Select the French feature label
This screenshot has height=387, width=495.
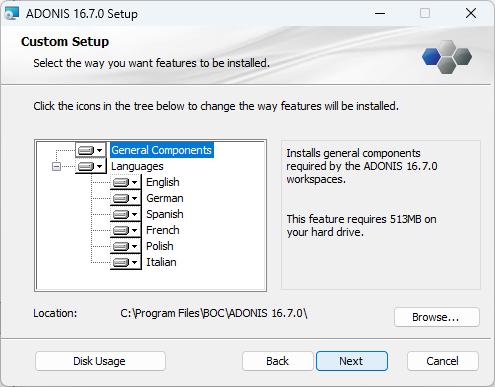click(x=163, y=230)
